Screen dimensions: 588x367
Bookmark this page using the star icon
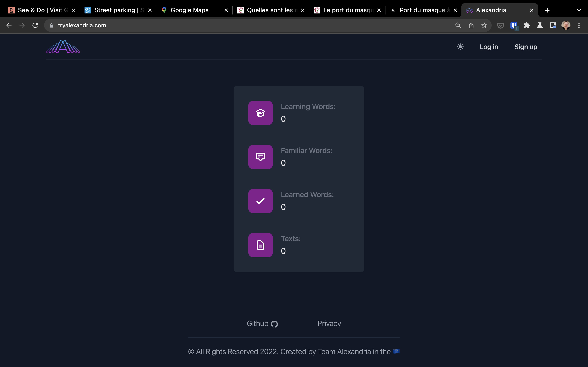(x=484, y=25)
